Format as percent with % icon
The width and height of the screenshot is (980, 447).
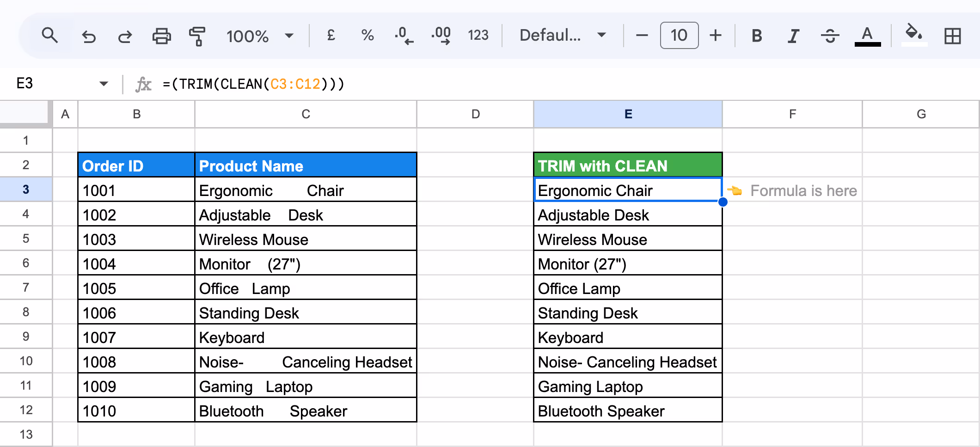[367, 35]
